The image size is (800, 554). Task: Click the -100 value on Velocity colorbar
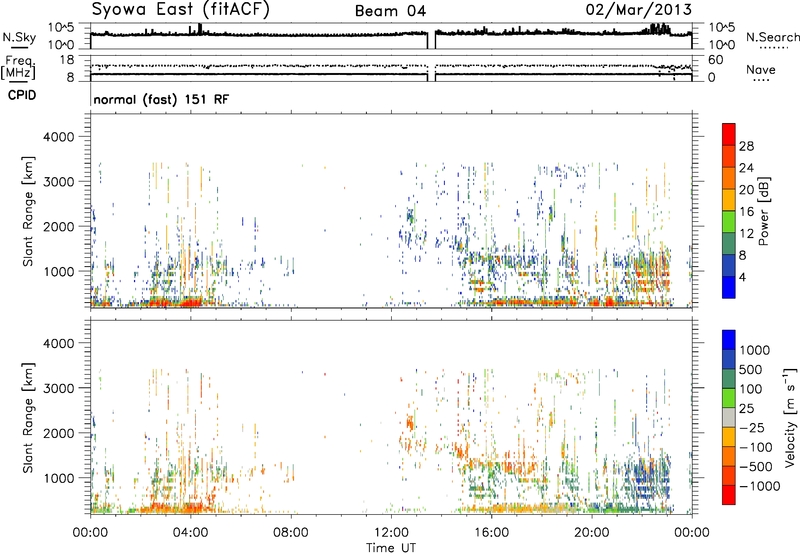coord(756,447)
